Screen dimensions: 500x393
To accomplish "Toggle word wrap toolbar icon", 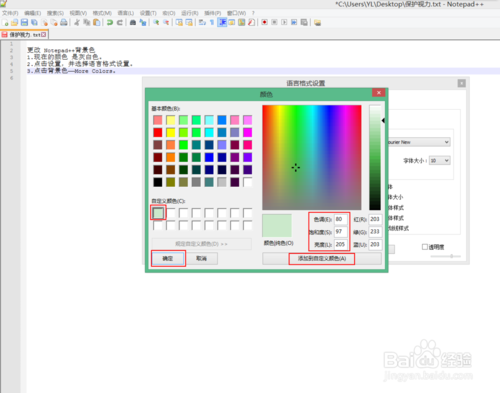I will [202, 22].
